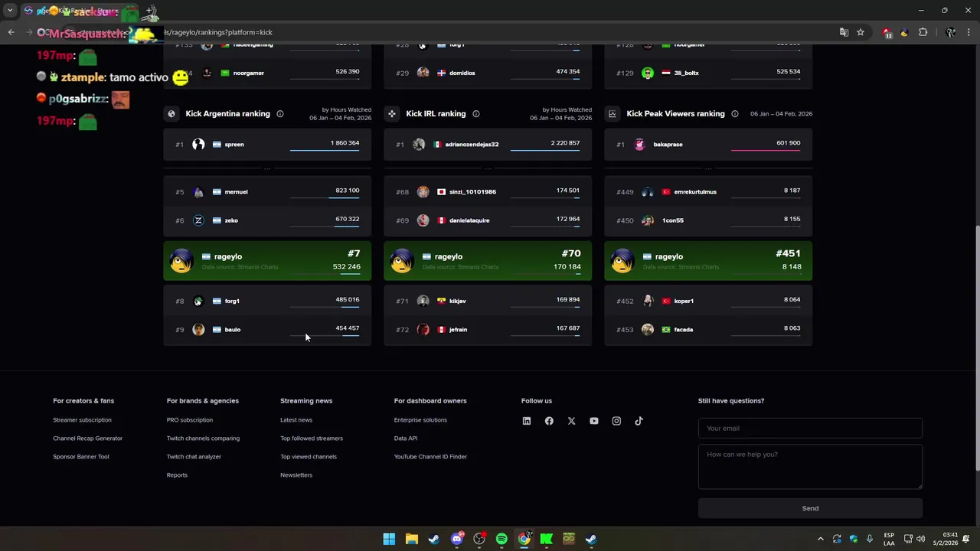Click the browser address bar URL
Screen dimensions: 980x551
(218, 32)
